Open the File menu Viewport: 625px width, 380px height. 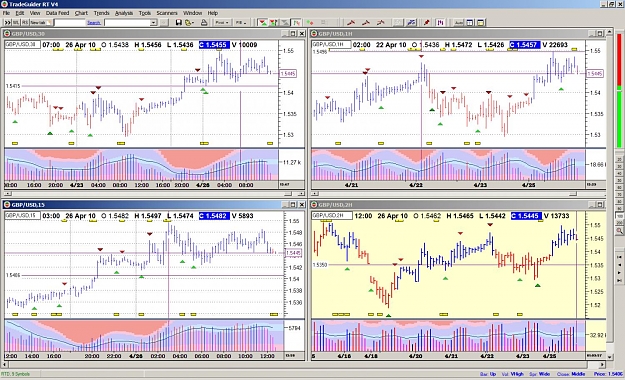[x=6, y=13]
